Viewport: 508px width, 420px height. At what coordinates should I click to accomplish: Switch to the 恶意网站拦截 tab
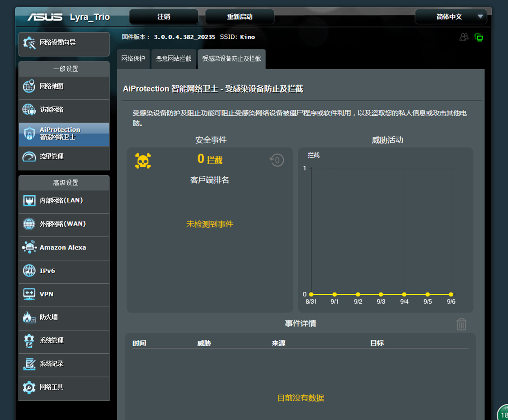tap(173, 58)
